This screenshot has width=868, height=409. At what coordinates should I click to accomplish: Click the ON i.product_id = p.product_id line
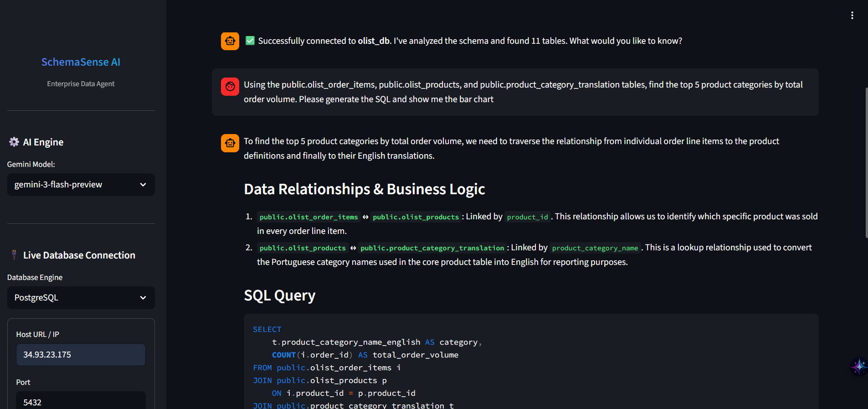344,393
